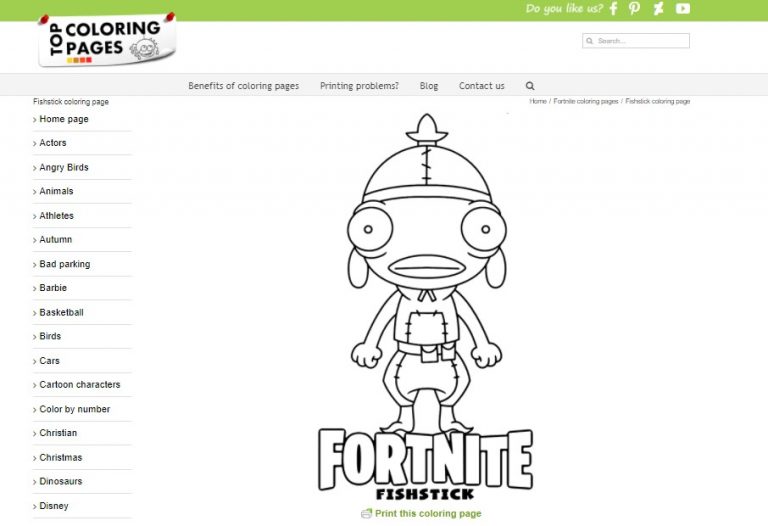768x526 pixels.
Task: Open the YouTube icon in header
Action: pyautogui.click(x=683, y=8)
